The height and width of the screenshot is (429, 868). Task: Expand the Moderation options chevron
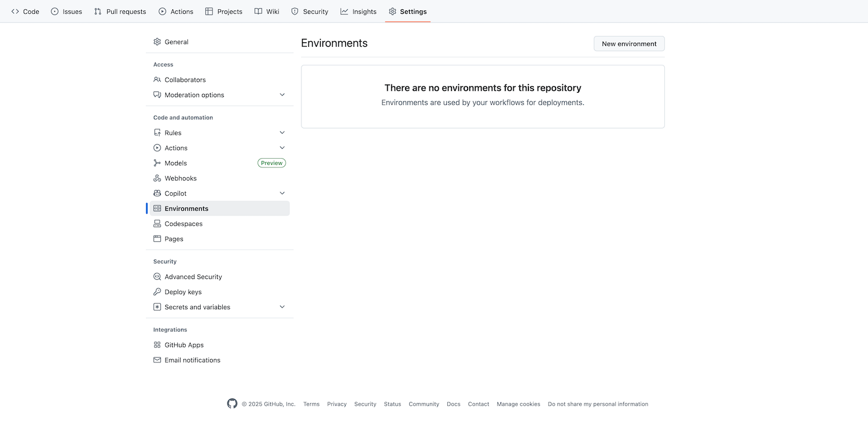coord(282,95)
